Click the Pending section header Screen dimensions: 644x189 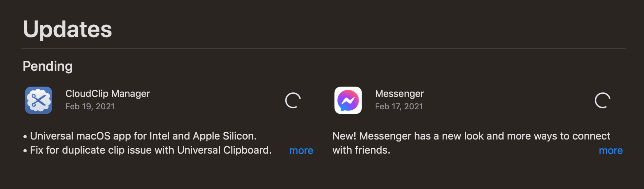click(x=48, y=66)
